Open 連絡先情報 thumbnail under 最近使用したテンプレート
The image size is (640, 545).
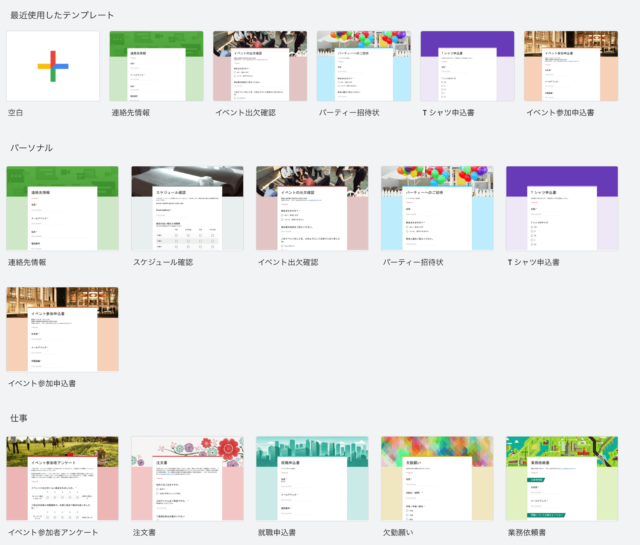[157, 66]
